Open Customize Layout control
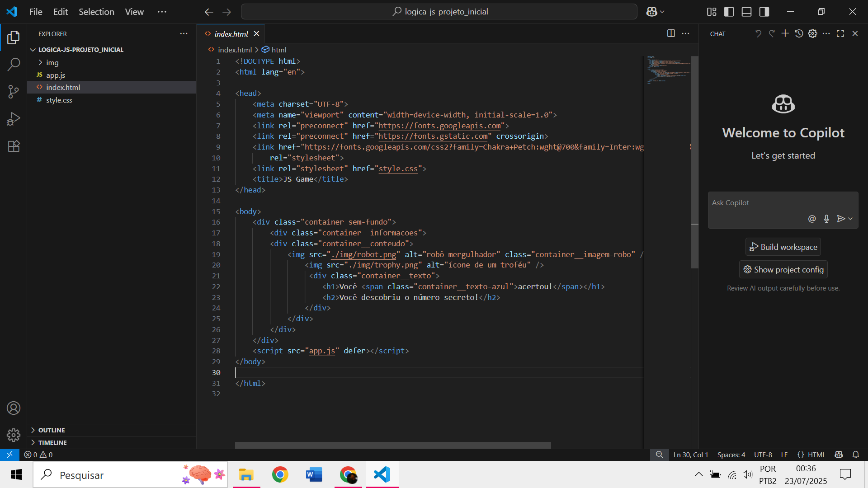This screenshot has width=868, height=488. [x=712, y=12]
